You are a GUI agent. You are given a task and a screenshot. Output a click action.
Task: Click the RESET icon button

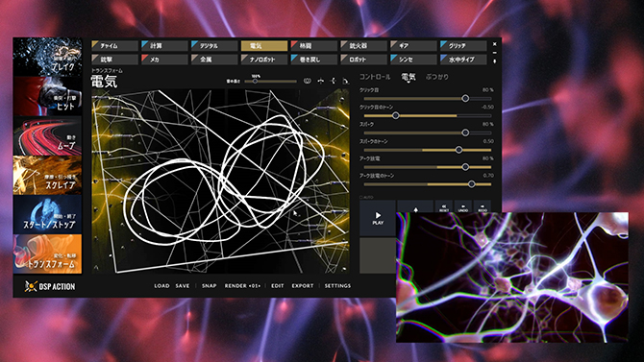point(443,206)
